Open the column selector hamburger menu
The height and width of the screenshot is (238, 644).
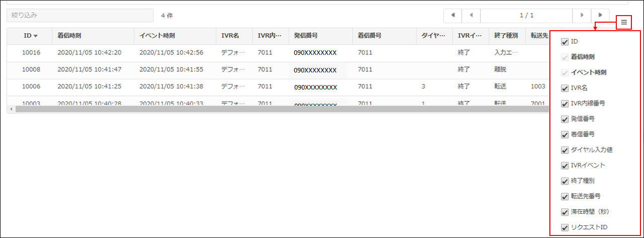point(623,22)
